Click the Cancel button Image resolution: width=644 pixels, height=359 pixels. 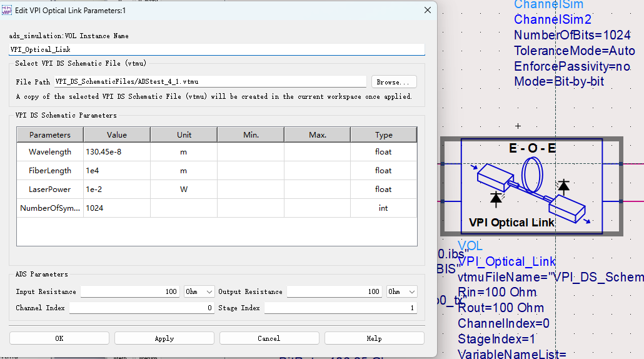[269, 338]
